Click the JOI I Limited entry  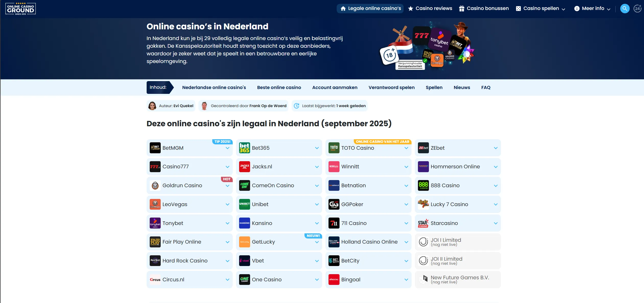(458, 242)
